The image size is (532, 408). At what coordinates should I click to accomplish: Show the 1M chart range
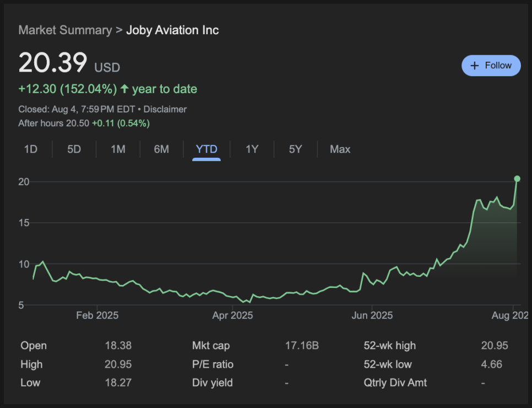[x=118, y=149]
